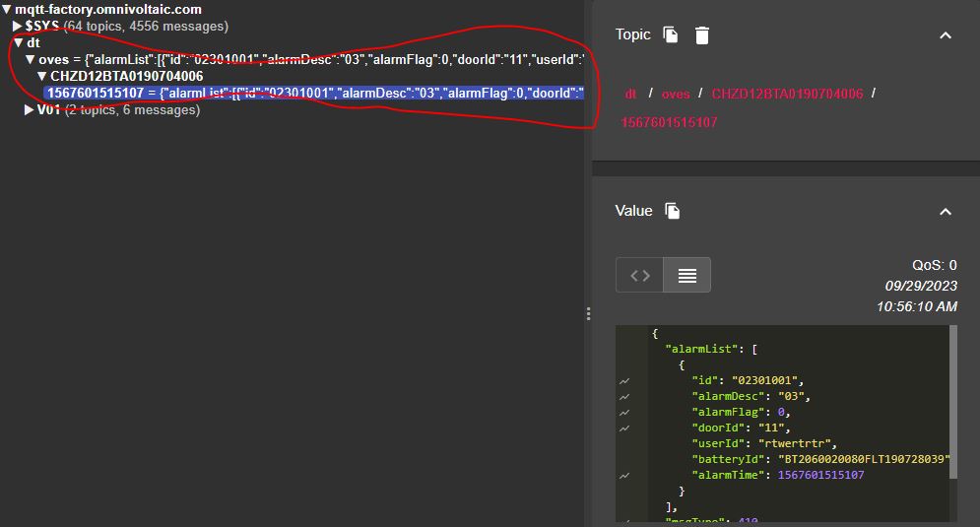This screenshot has height=527, width=980.
Task: Click the Value panel heading
Action: [x=633, y=212]
